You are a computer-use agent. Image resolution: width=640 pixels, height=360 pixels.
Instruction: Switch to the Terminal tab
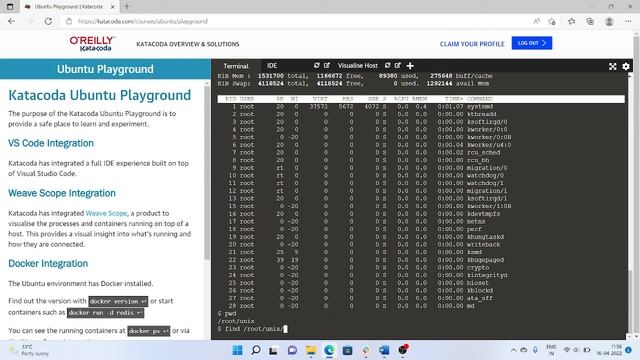click(x=236, y=66)
